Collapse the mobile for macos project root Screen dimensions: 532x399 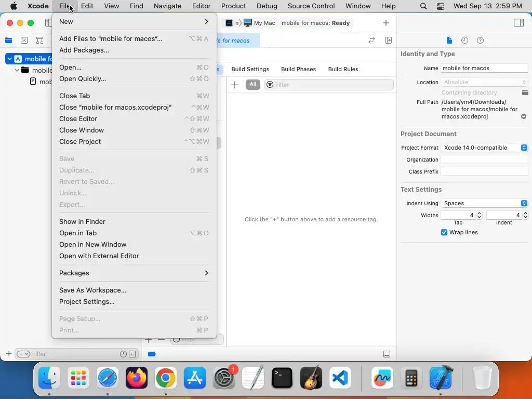coord(9,59)
